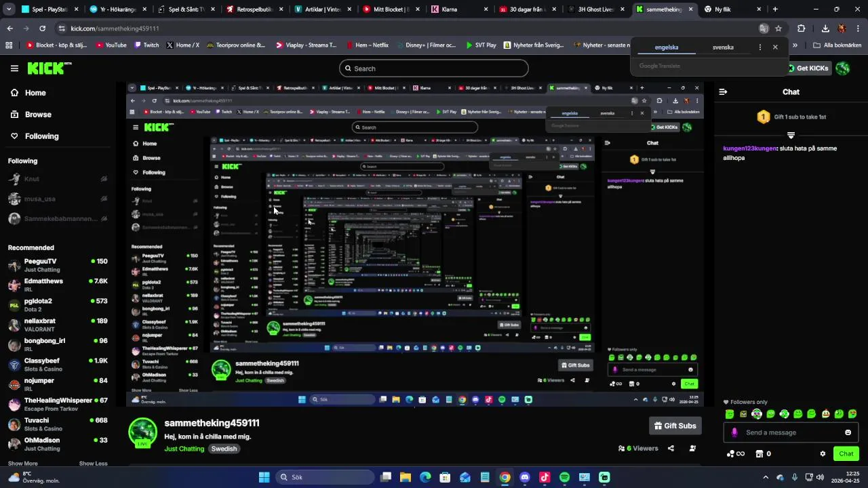Open TikTok from the taskbar

(x=545, y=477)
